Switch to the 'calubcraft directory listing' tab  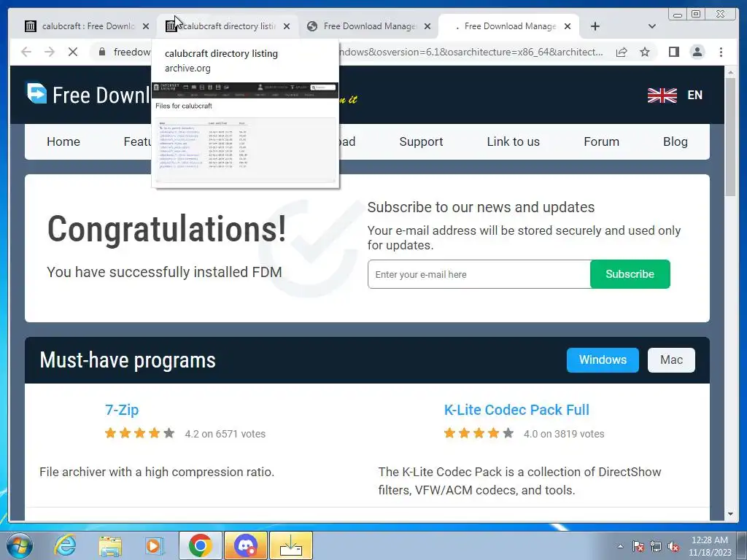[228, 26]
